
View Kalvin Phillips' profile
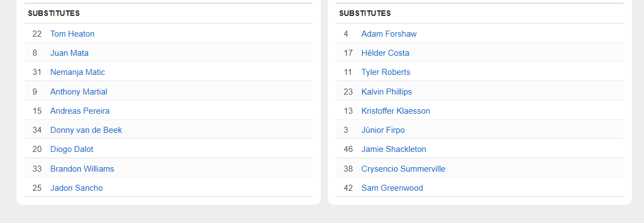(387, 92)
